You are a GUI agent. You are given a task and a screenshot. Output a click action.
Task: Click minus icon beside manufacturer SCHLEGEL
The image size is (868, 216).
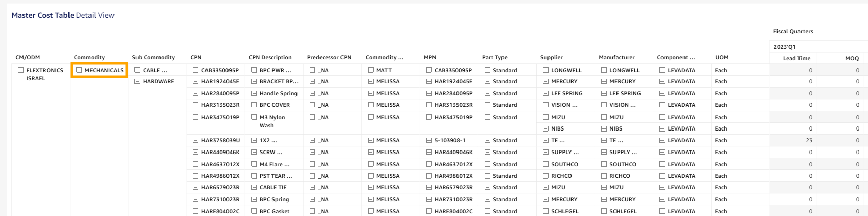click(x=603, y=211)
